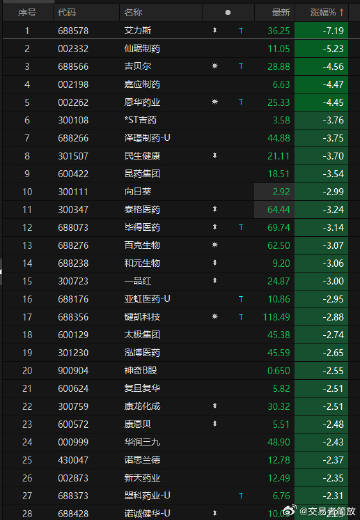This screenshot has width=360, height=520.
Task: Select stock code 600422
Action: (x=73, y=174)
